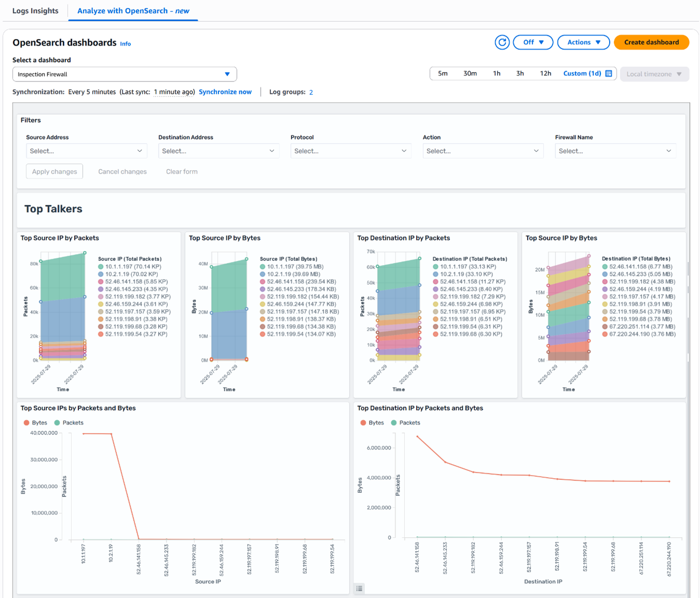Expand the Actions dropdown

tap(583, 42)
